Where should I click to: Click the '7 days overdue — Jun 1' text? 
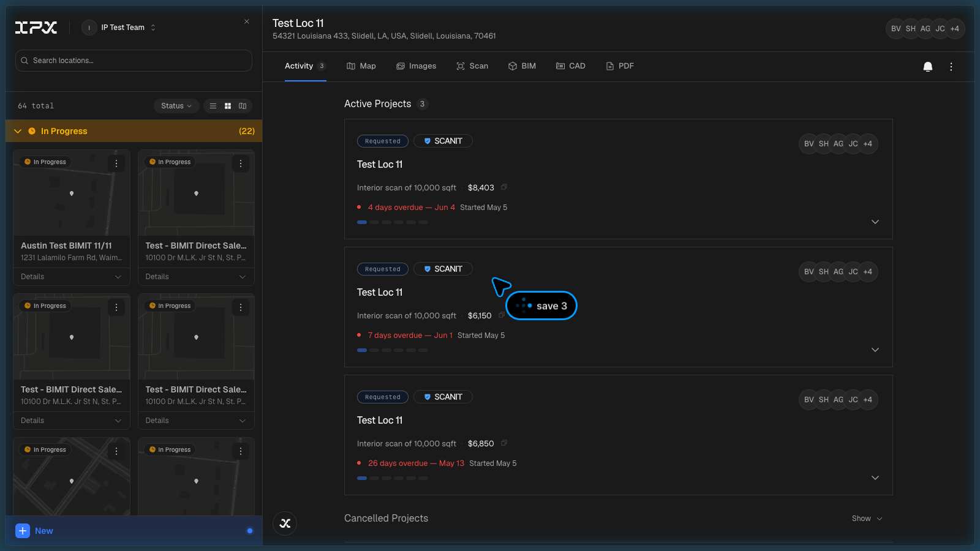click(x=410, y=335)
